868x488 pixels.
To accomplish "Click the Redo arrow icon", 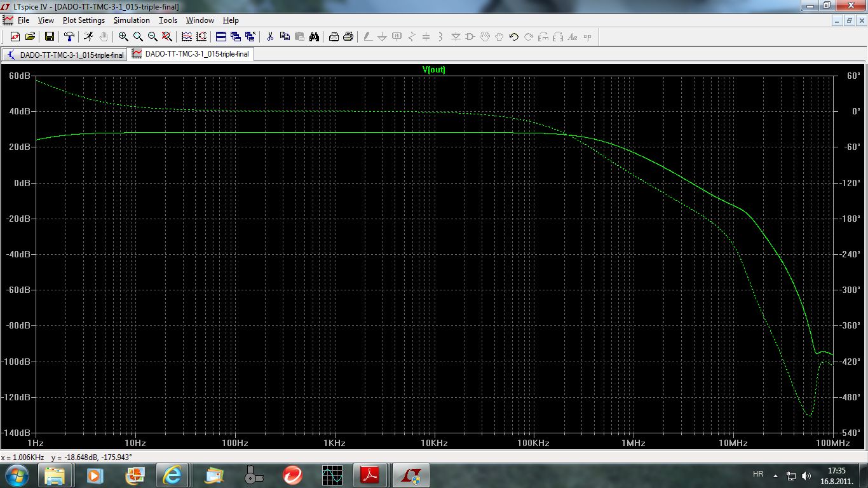I will 529,37.
